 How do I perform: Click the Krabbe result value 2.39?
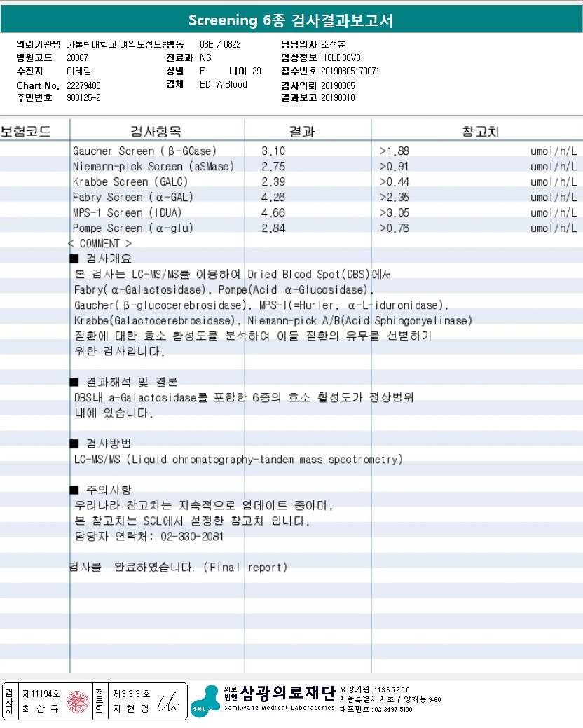click(x=273, y=181)
